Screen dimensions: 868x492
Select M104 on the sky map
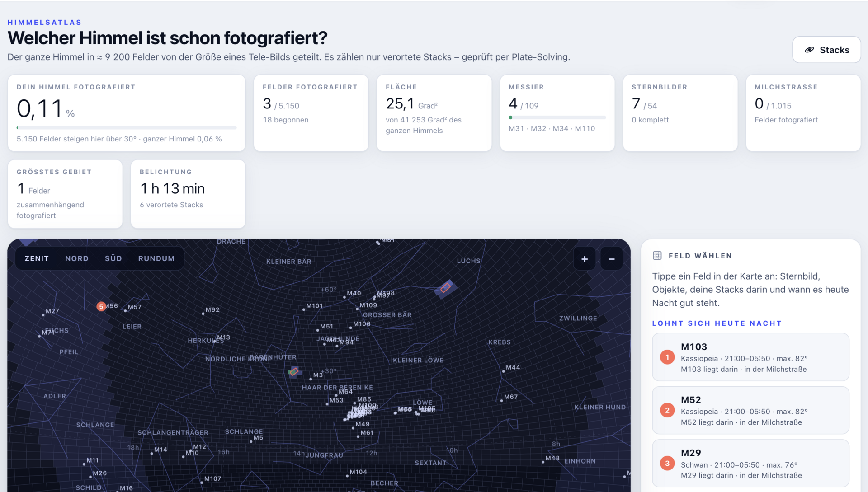pyautogui.click(x=347, y=476)
